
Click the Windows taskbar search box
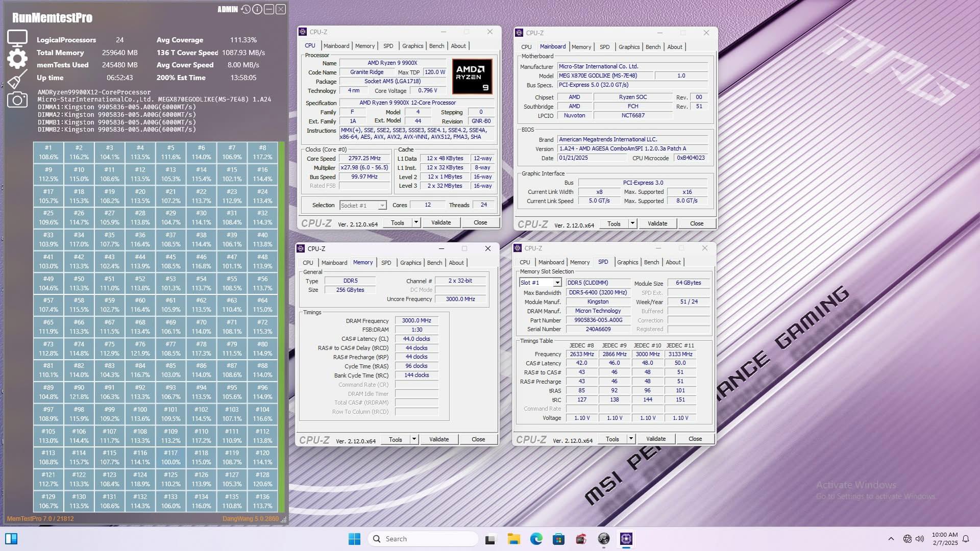[423, 539]
